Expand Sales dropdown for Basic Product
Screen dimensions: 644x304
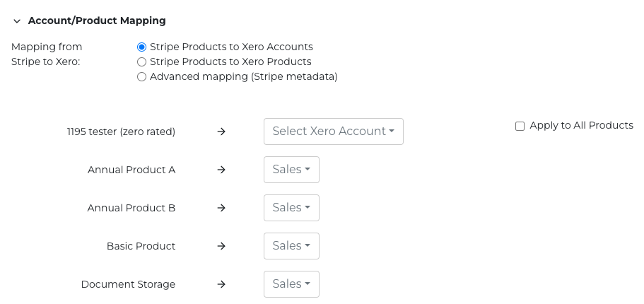point(291,246)
